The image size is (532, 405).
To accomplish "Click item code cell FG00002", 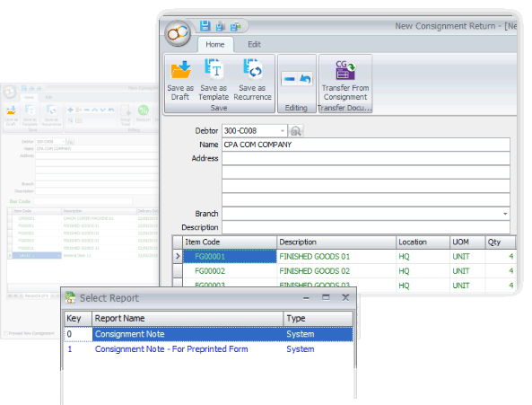I will tap(230, 271).
